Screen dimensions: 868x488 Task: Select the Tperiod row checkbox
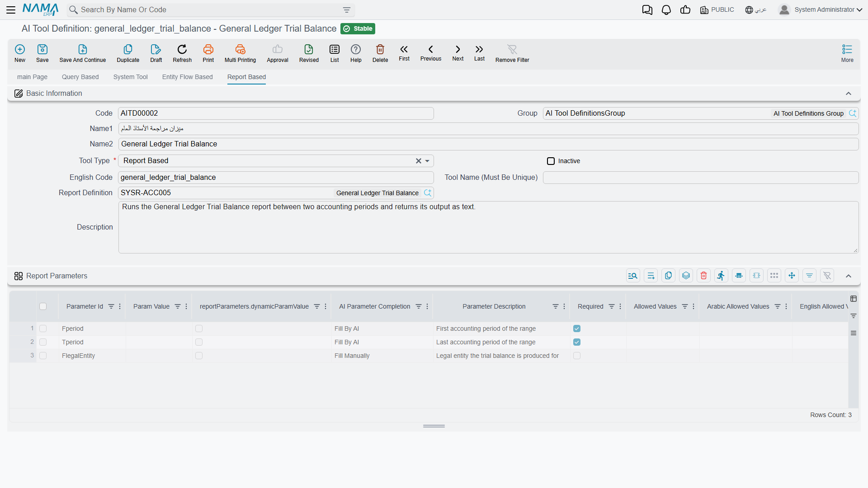pos(43,342)
